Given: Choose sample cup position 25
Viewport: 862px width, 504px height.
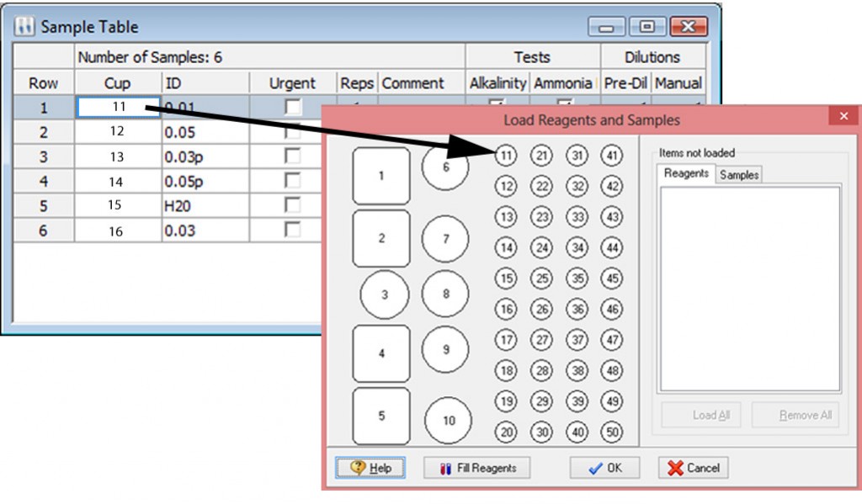Looking at the screenshot, I should pos(541,279).
